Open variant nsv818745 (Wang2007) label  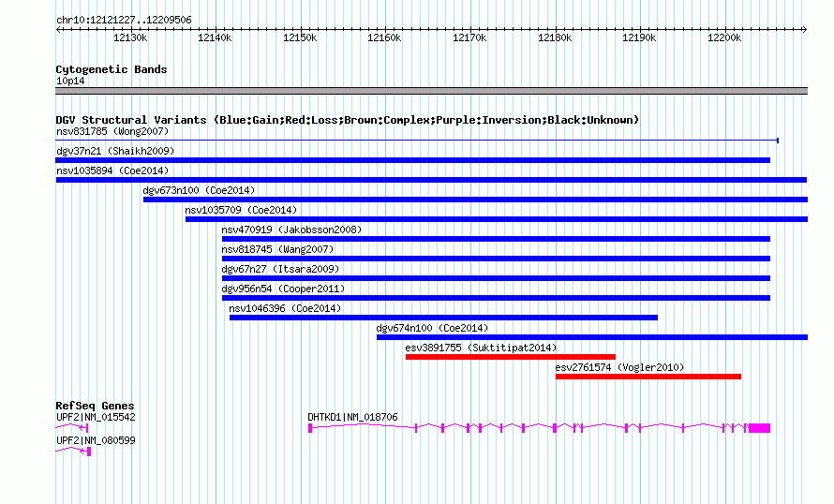click(277, 249)
